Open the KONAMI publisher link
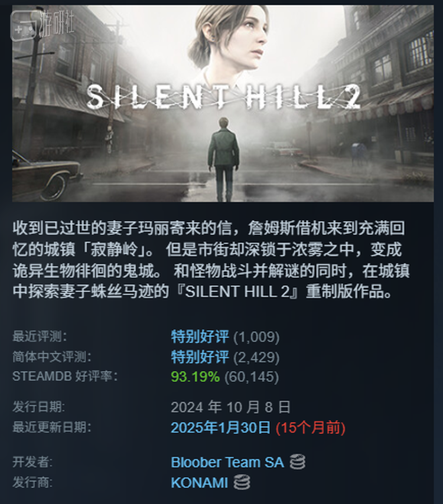The image size is (443, 504). (x=200, y=483)
